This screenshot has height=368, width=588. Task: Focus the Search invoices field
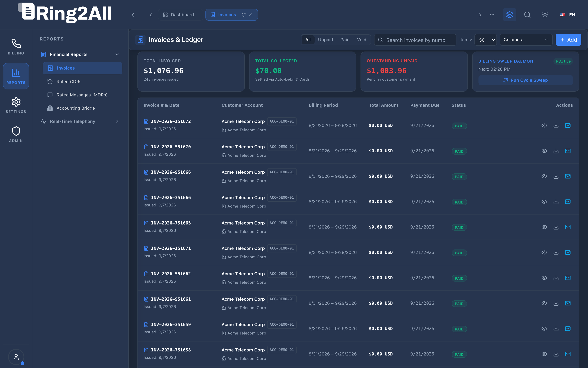point(415,40)
